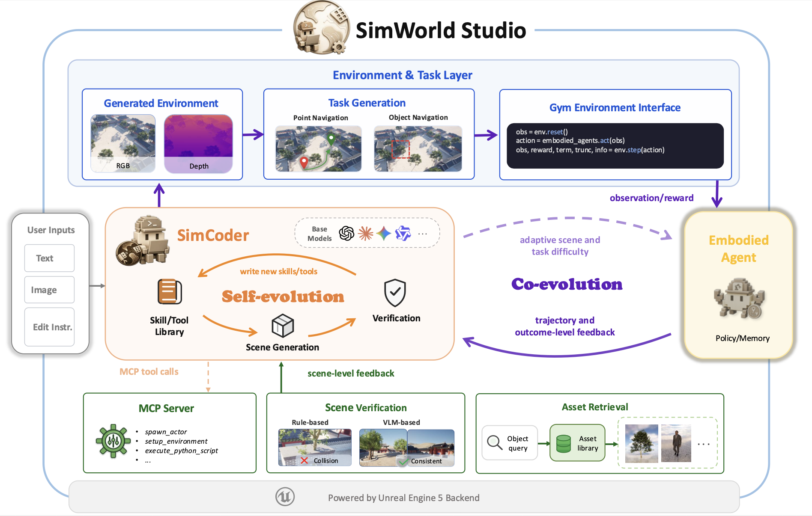Click the Text user input box
Image resolution: width=812 pixels, height=516 pixels.
[x=49, y=258]
